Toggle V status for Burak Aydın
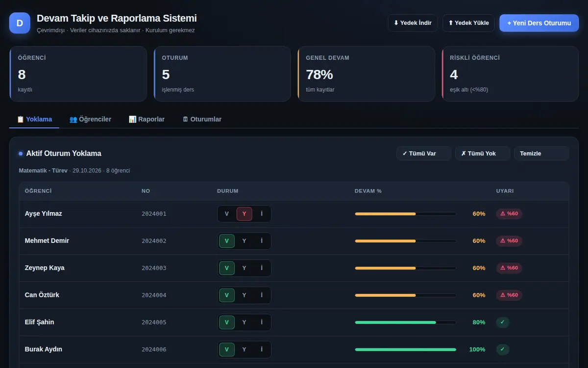 pos(227,349)
